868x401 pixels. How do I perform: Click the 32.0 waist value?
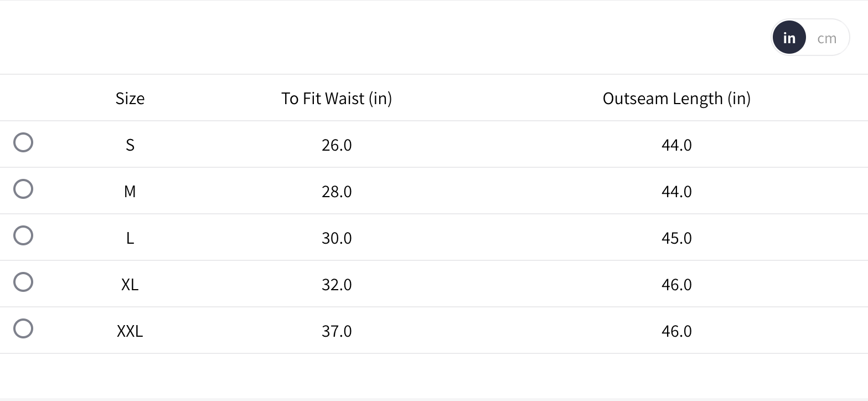[337, 284]
